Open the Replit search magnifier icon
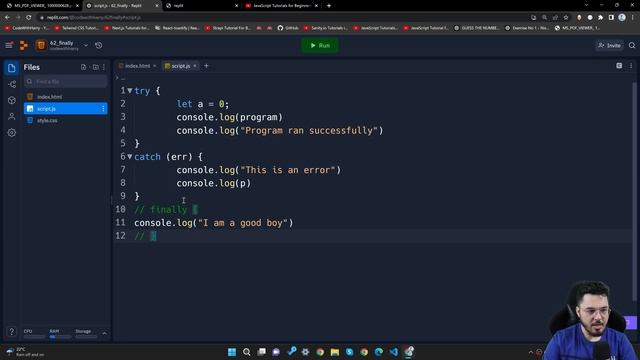 632,45
